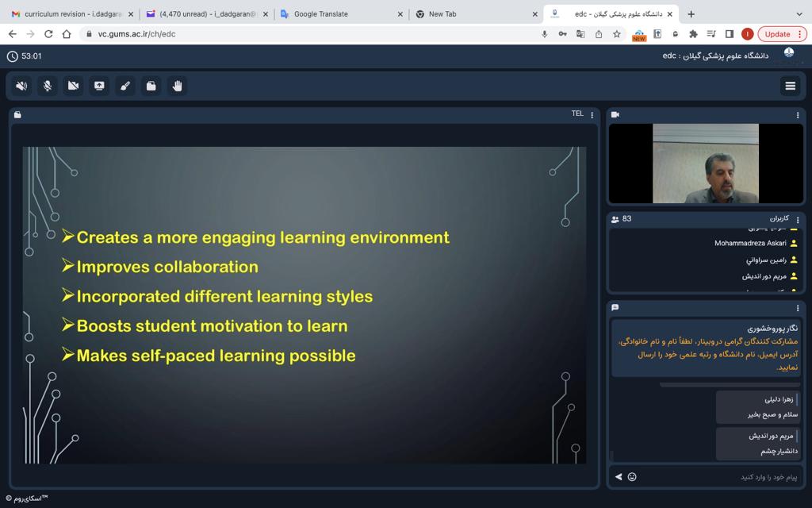
Task: Open the slide panel three-dot options
Action: click(592, 115)
